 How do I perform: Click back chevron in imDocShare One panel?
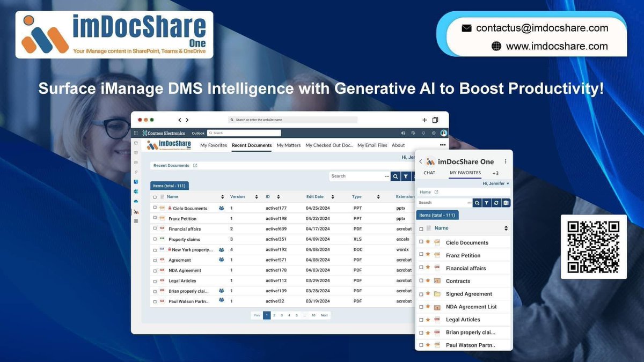coord(421,161)
